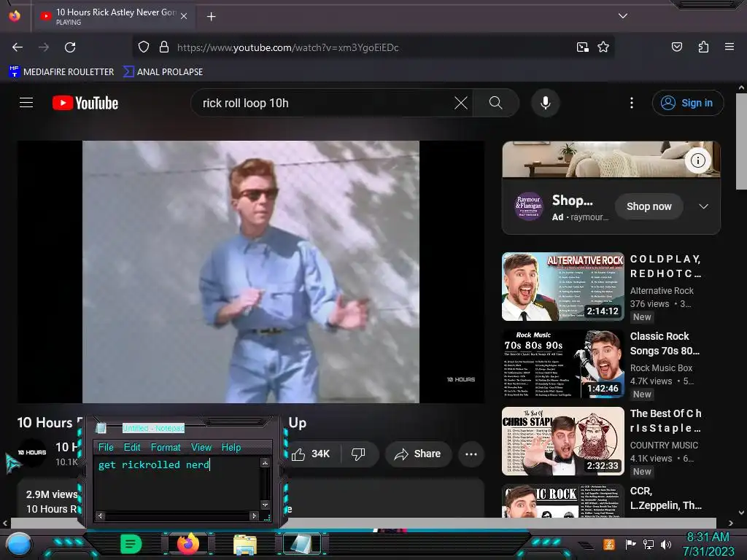Expand the Raymour ad chevron
Screen dimensions: 747x560
point(704,206)
